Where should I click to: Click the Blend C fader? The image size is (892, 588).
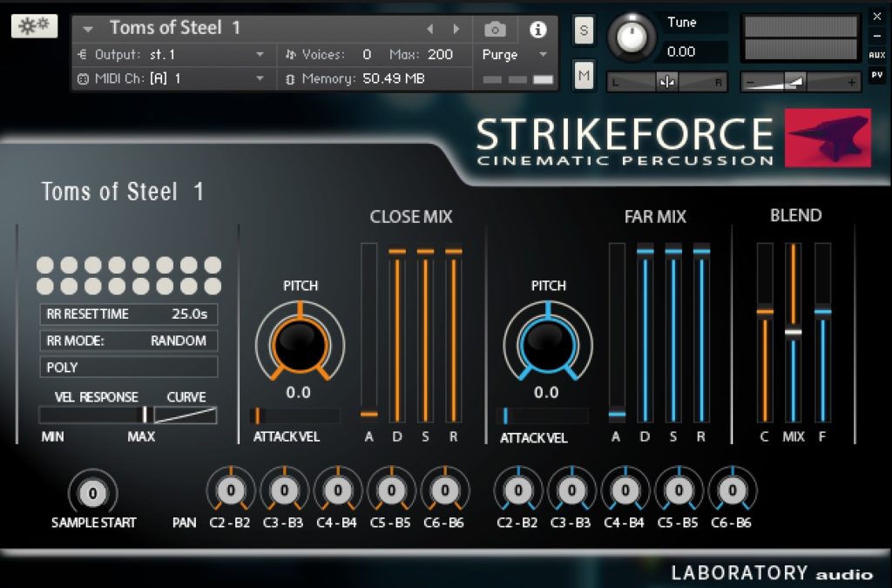(765, 334)
